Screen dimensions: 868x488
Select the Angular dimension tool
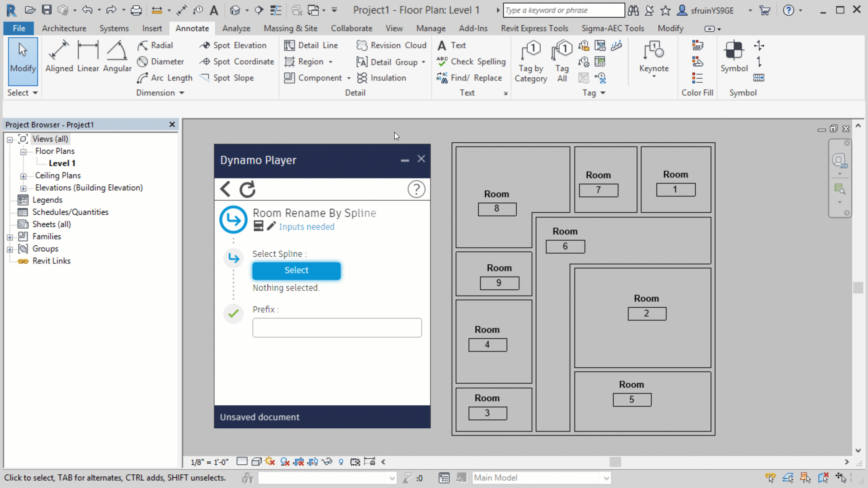click(x=117, y=56)
